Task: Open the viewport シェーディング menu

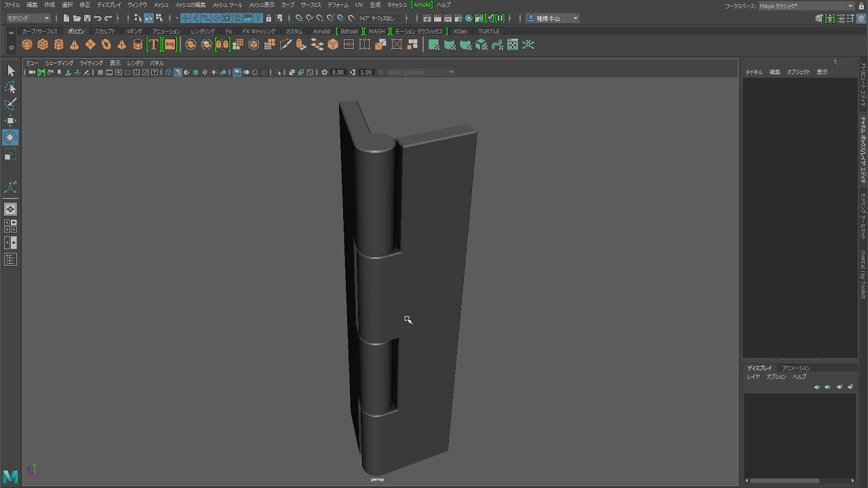Action: point(59,63)
